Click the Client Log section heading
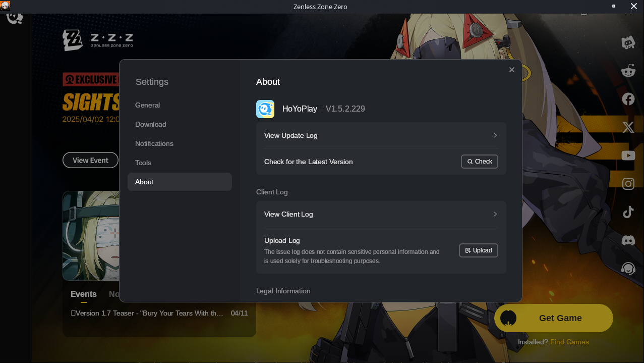The width and height of the screenshot is (644, 363). tap(272, 192)
